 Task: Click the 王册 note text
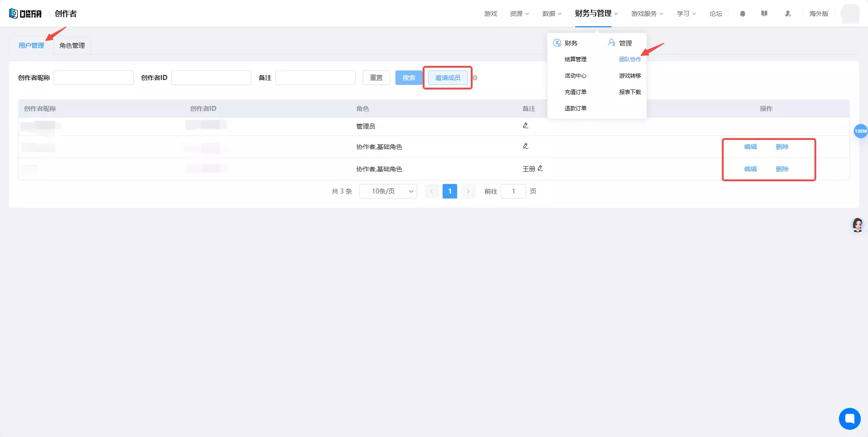[529, 169]
